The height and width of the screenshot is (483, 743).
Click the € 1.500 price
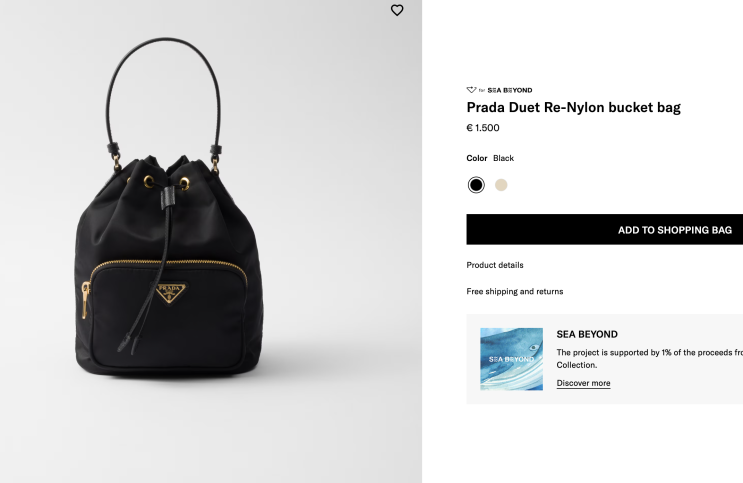tap(483, 128)
